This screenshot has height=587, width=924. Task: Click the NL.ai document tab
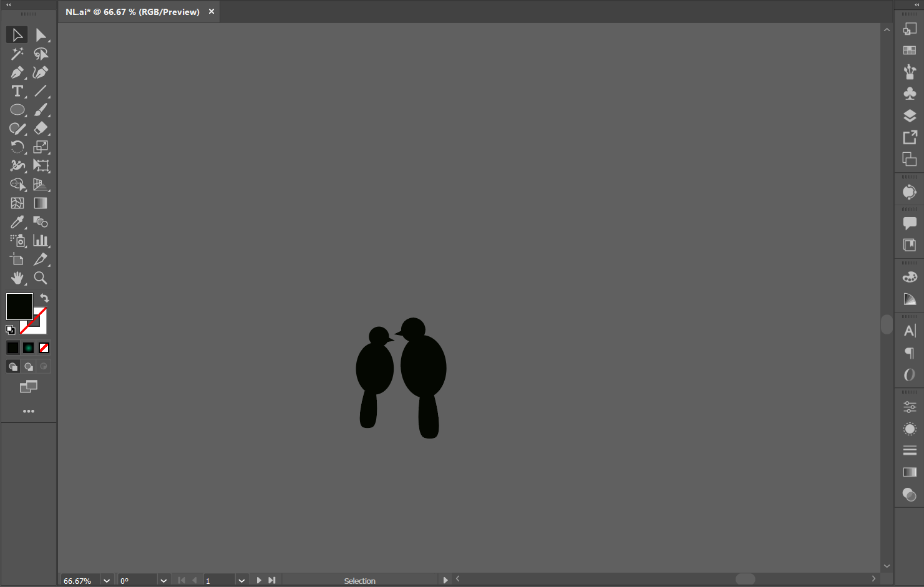pyautogui.click(x=131, y=11)
